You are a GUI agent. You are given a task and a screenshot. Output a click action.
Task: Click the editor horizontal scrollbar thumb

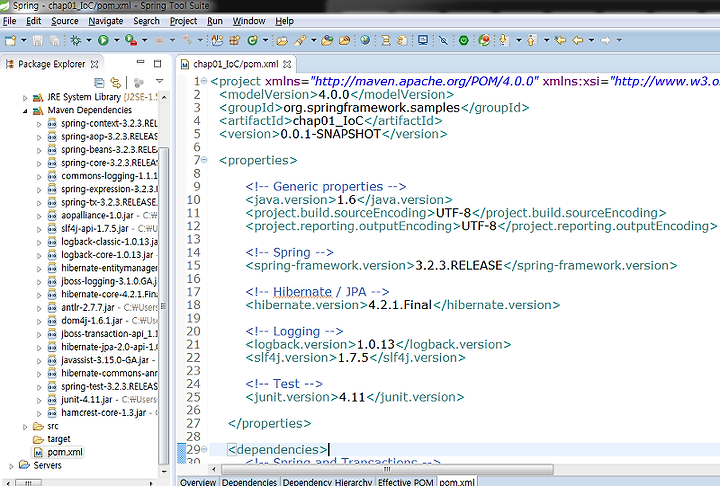(x=387, y=469)
